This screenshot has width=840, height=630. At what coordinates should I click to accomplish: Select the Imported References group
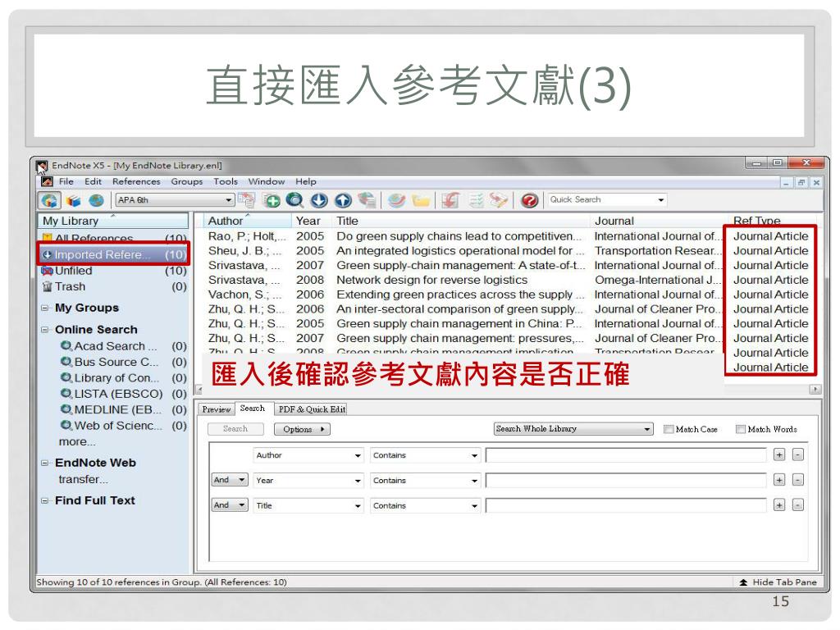(113, 254)
